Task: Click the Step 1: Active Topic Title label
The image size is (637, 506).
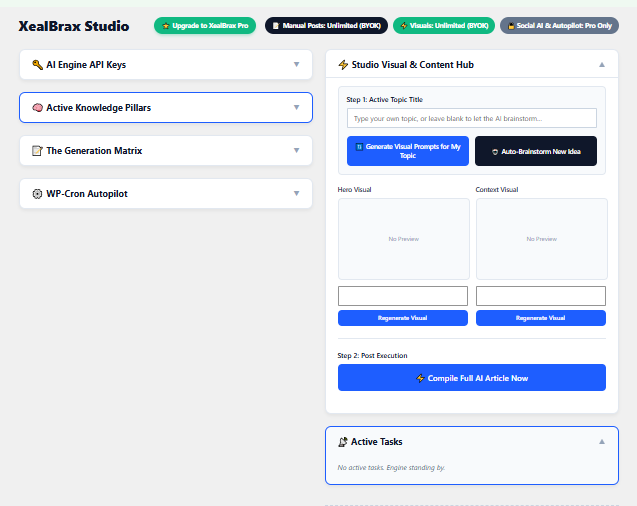Action: 384,99
